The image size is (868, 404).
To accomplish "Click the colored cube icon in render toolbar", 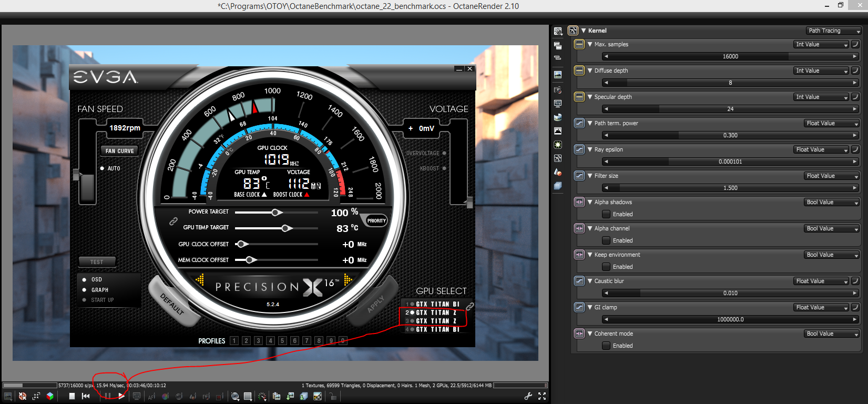I will [50, 396].
